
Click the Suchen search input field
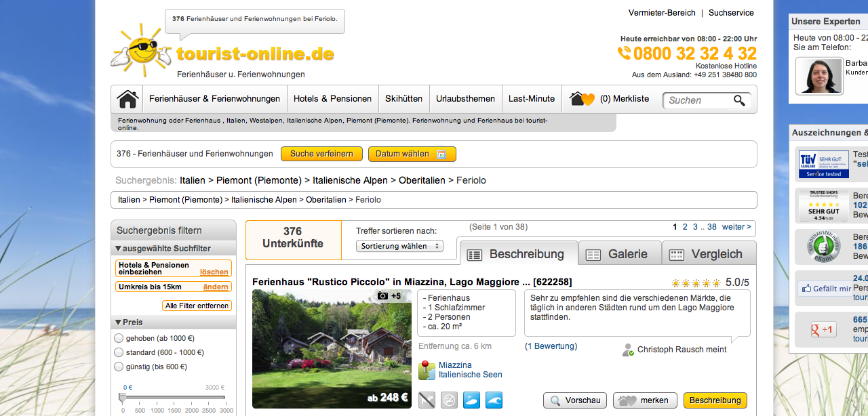click(x=697, y=100)
